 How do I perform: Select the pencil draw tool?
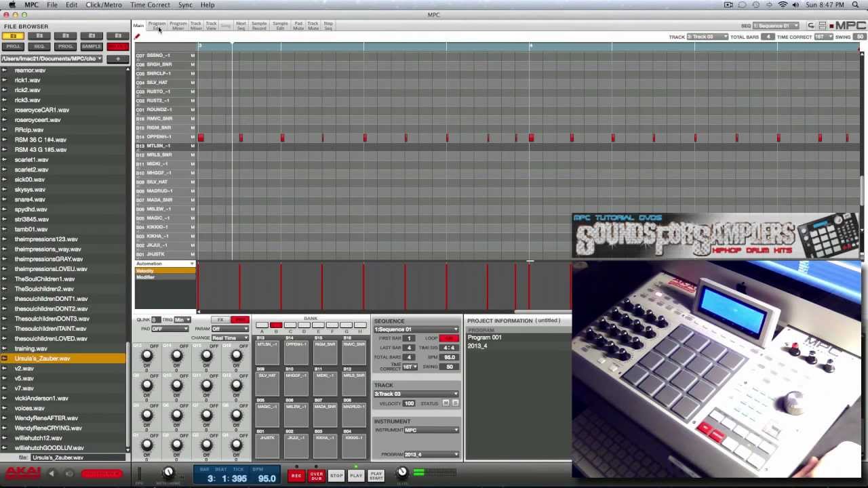[137, 37]
